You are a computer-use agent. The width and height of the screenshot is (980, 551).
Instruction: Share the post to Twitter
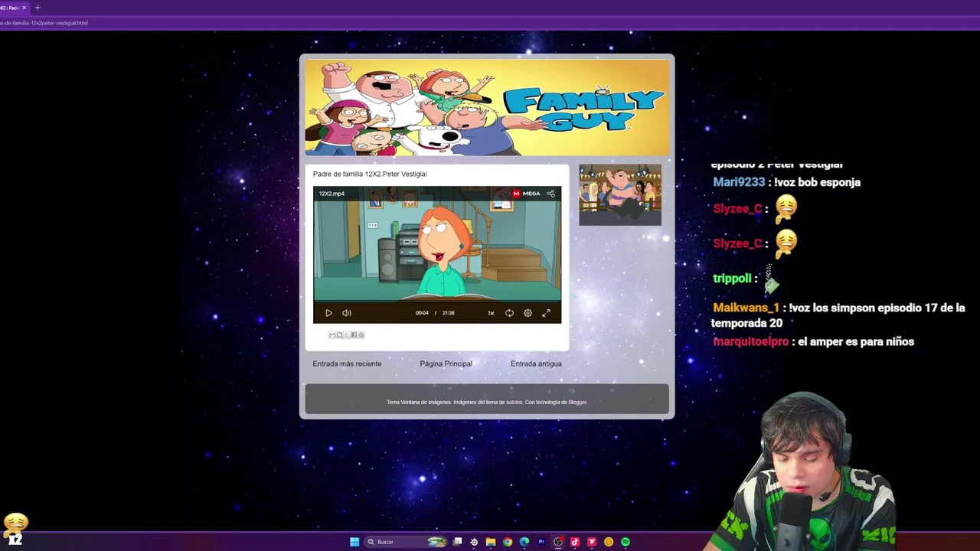(347, 334)
